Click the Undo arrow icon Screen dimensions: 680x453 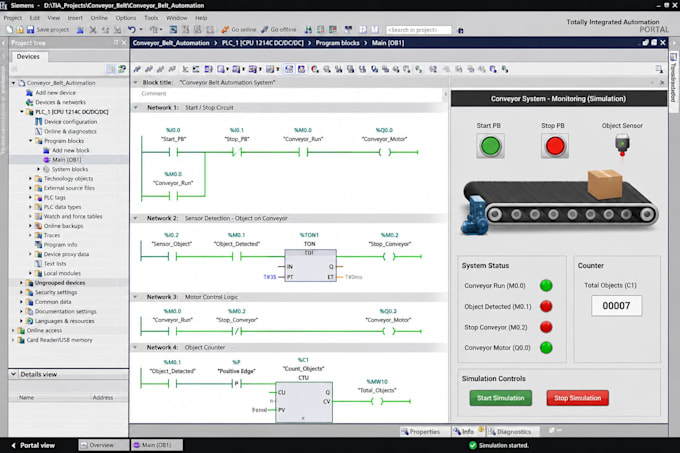point(131,29)
